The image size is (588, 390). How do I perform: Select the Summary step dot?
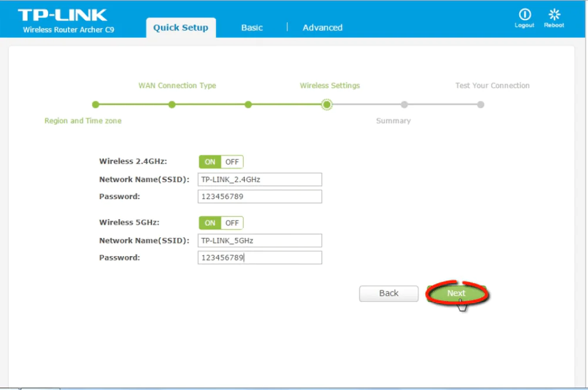(404, 104)
